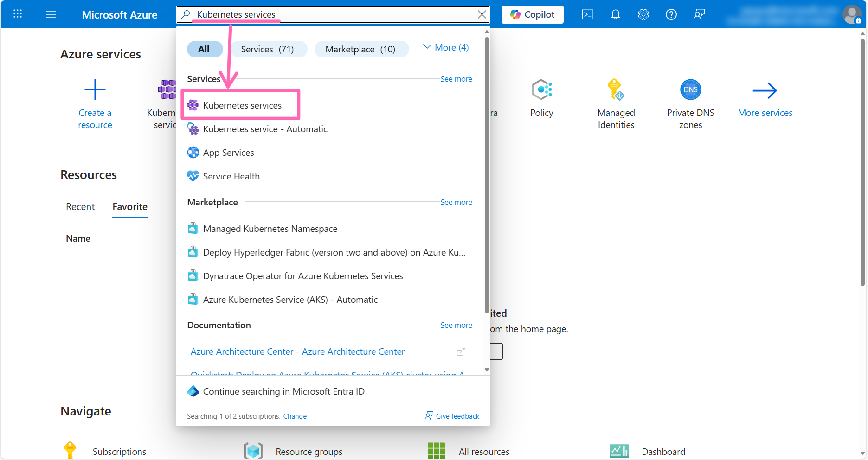Click Change subscriptions link
Image resolution: width=868 pixels, height=460 pixels.
tap(295, 416)
